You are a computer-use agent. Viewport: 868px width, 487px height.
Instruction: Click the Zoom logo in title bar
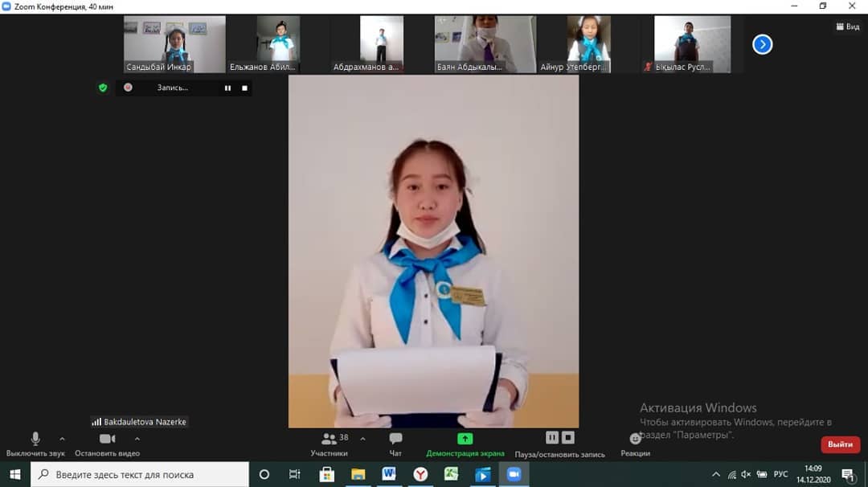tap(6, 6)
